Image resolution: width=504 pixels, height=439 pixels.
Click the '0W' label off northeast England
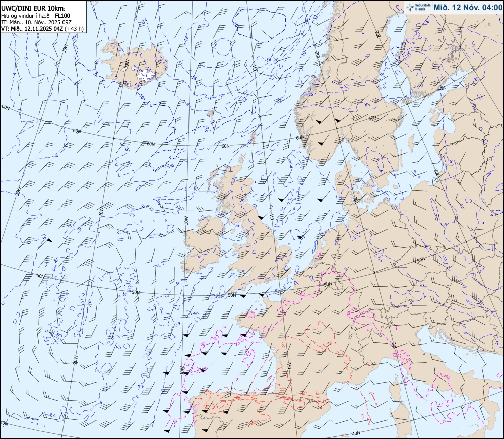pyautogui.click(x=271, y=217)
